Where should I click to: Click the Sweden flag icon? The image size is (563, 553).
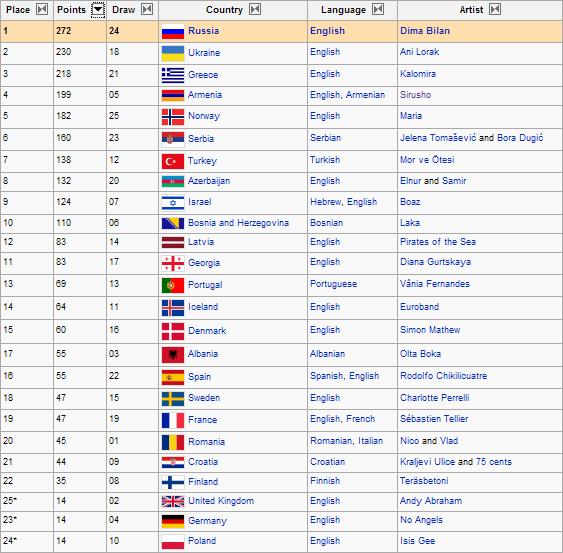point(173,399)
